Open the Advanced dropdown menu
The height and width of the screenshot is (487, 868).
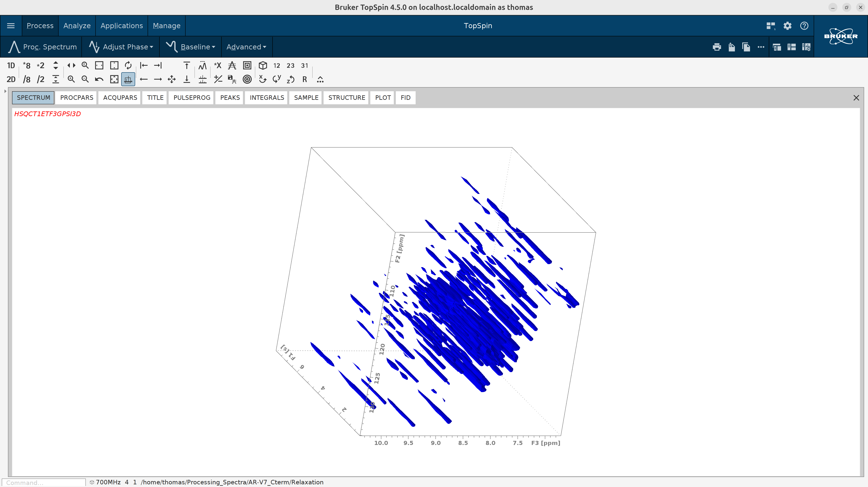[x=246, y=47]
